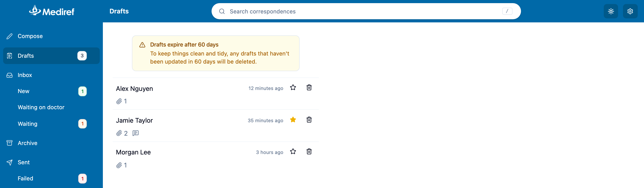Click the attachment paperclip on Alex Nguyen
The image size is (644, 188).
pos(119,101)
